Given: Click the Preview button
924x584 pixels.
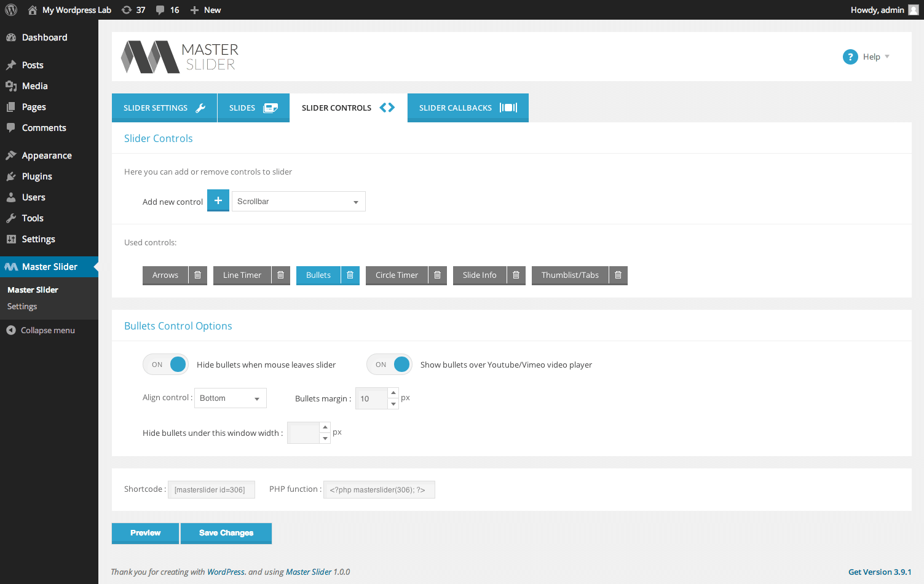Looking at the screenshot, I should tap(146, 534).
